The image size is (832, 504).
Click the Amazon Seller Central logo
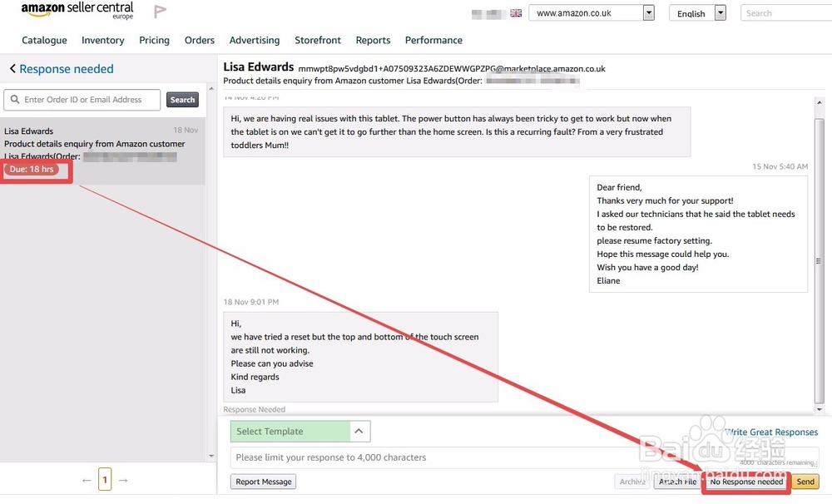77,10
